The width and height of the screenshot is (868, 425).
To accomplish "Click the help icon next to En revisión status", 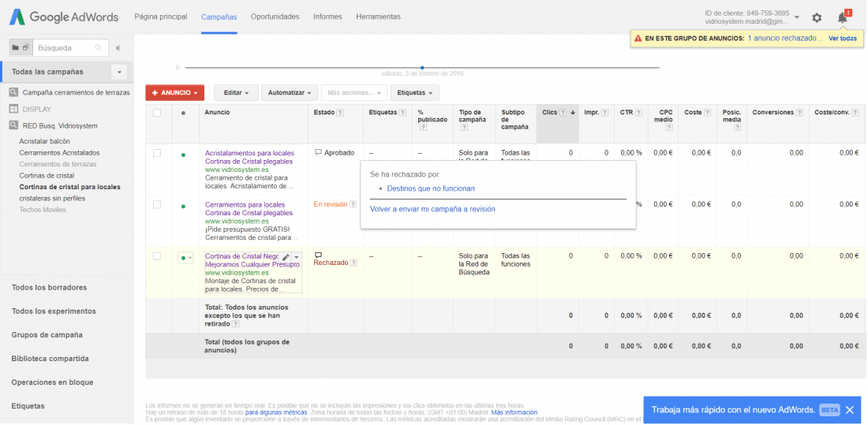I will 354,204.
